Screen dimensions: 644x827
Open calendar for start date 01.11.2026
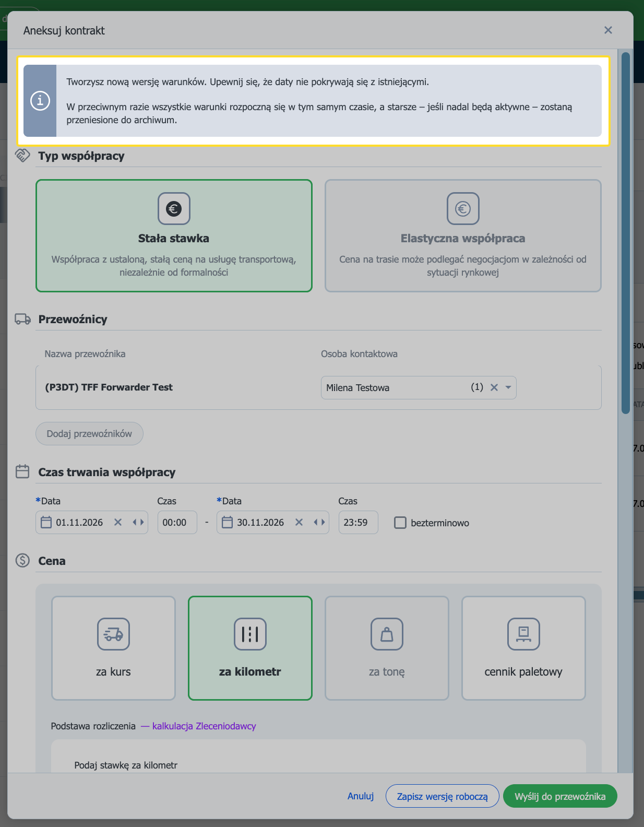tap(46, 522)
